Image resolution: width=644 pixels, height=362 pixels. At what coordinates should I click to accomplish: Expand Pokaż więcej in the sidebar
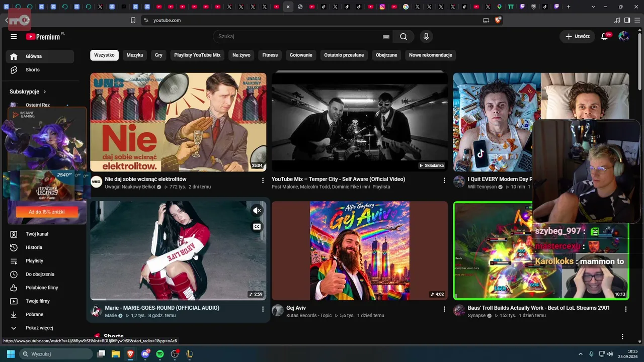[x=40, y=328]
